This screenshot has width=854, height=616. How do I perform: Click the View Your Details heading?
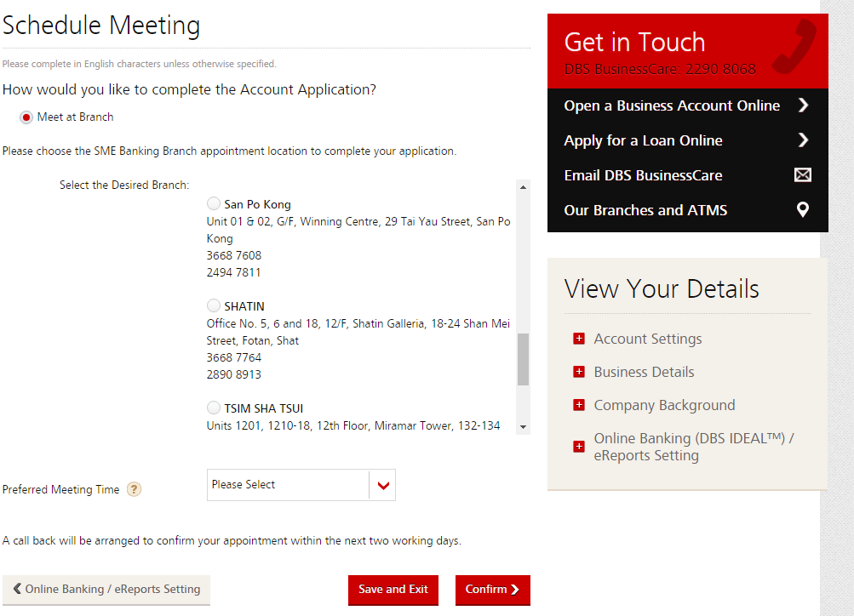pos(662,289)
